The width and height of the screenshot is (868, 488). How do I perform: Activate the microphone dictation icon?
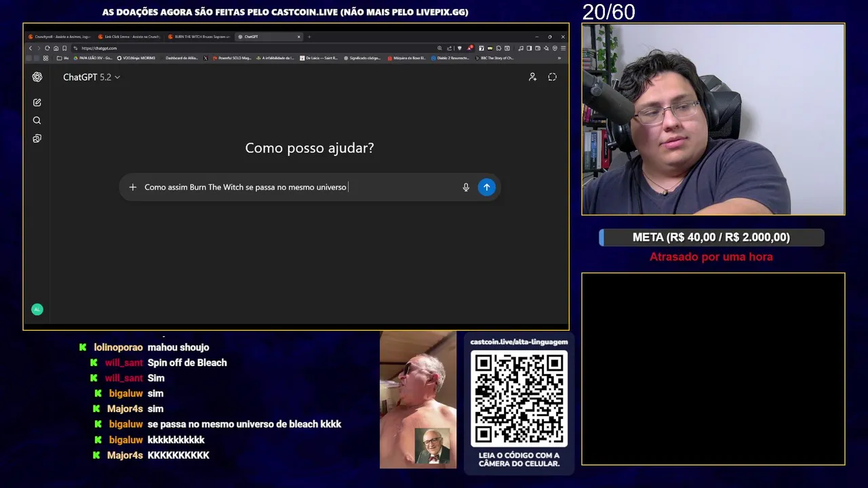466,187
